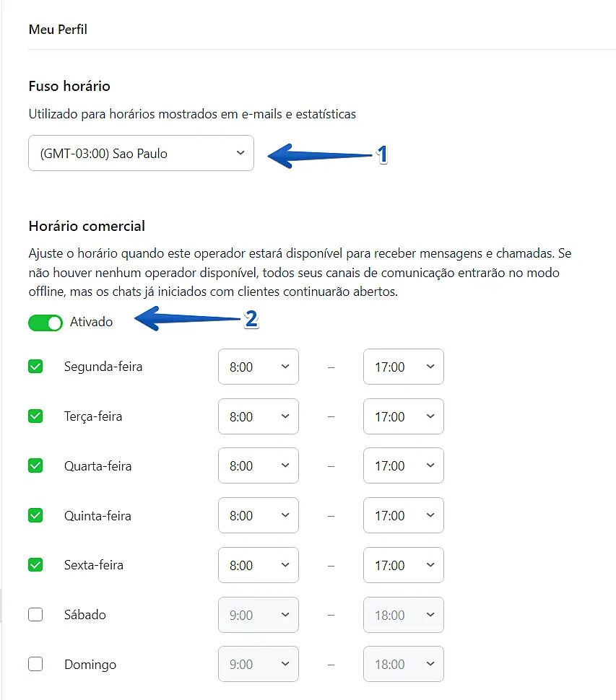The image size is (616, 700).
Task: Open Quinta-feira start time dropdown
Action: point(258,515)
